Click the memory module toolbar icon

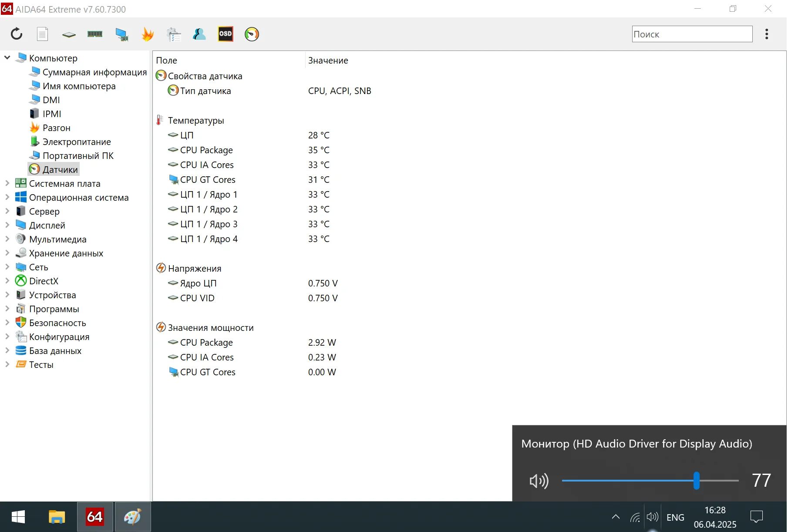95,34
